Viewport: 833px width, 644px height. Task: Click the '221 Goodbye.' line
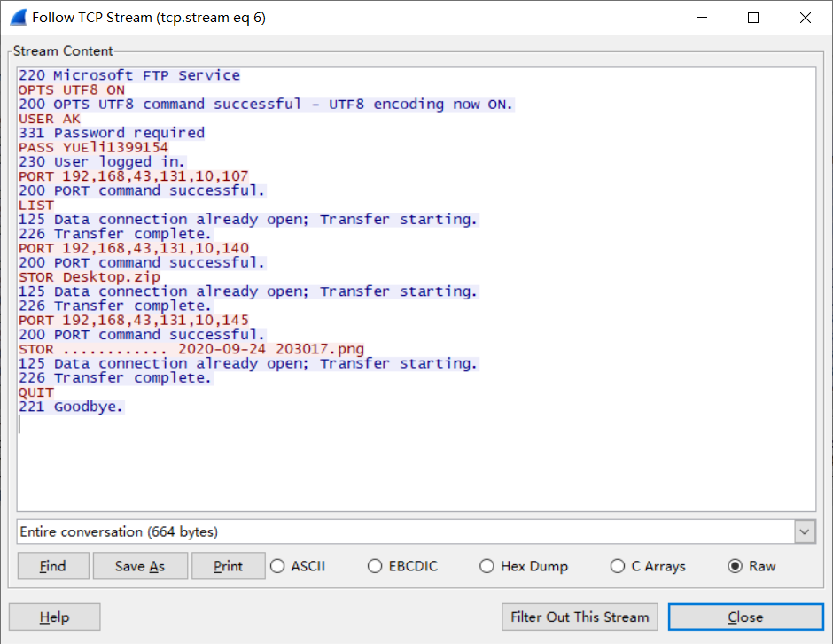[x=71, y=407]
